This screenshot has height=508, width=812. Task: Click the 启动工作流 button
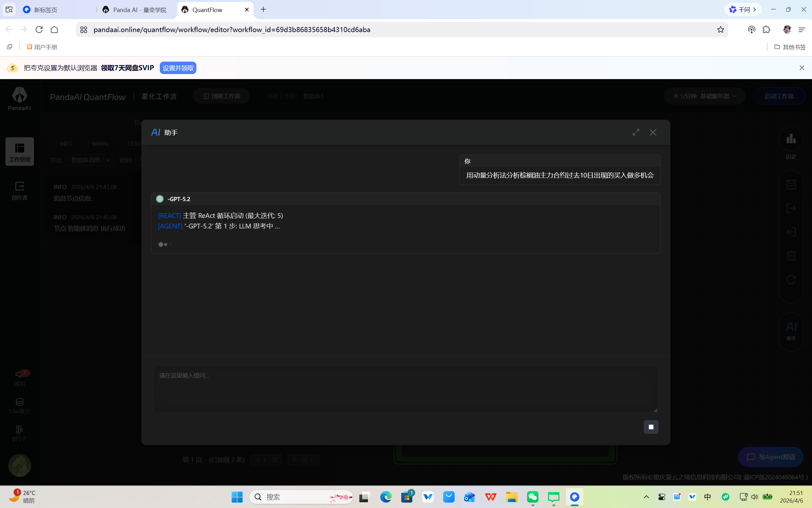tap(779, 96)
